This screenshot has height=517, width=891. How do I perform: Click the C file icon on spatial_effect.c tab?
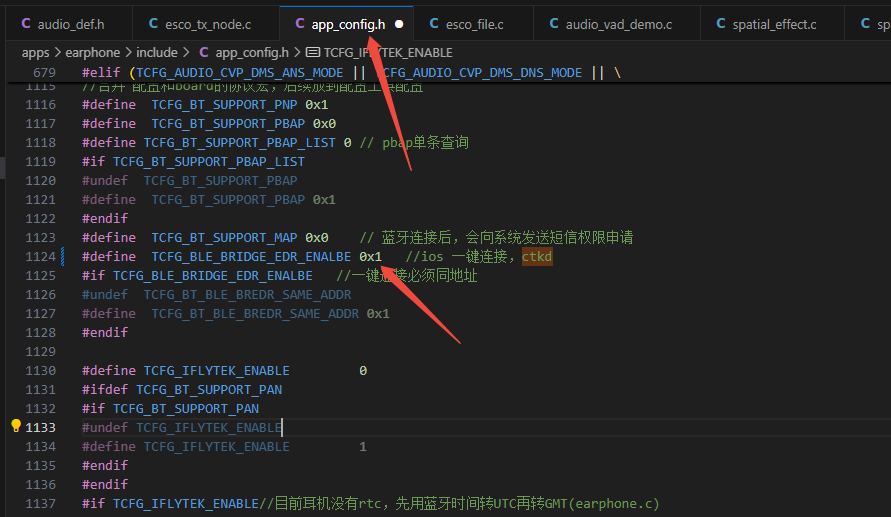tap(721, 23)
